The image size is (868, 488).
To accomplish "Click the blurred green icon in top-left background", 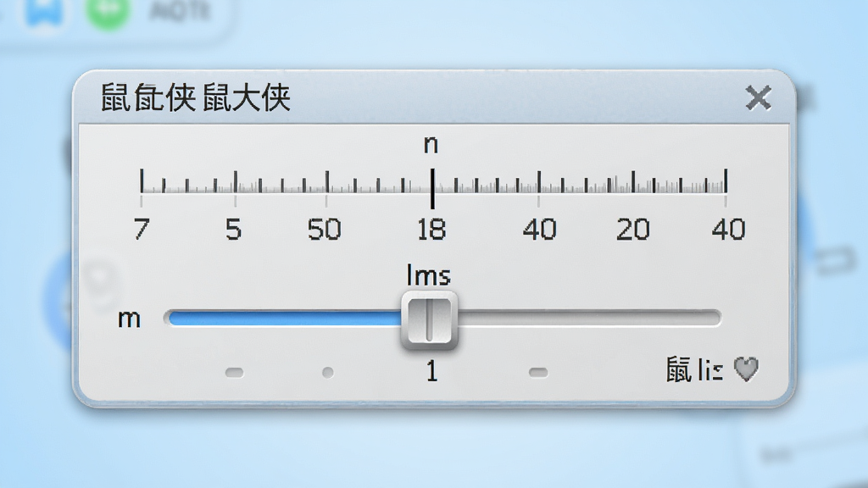I will pyautogui.click(x=108, y=12).
